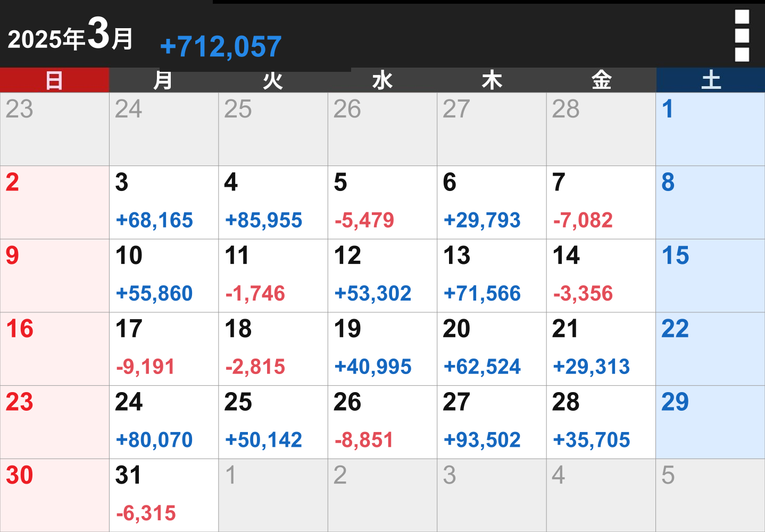Select the -7,082 loss entry
This screenshot has height=532, width=765.
pos(583,220)
